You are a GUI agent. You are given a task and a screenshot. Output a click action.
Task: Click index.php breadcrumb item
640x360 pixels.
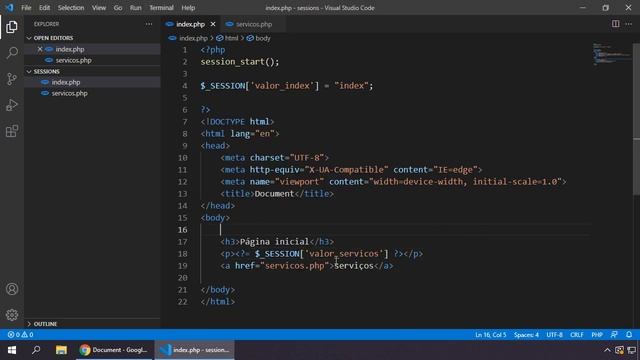pos(193,38)
